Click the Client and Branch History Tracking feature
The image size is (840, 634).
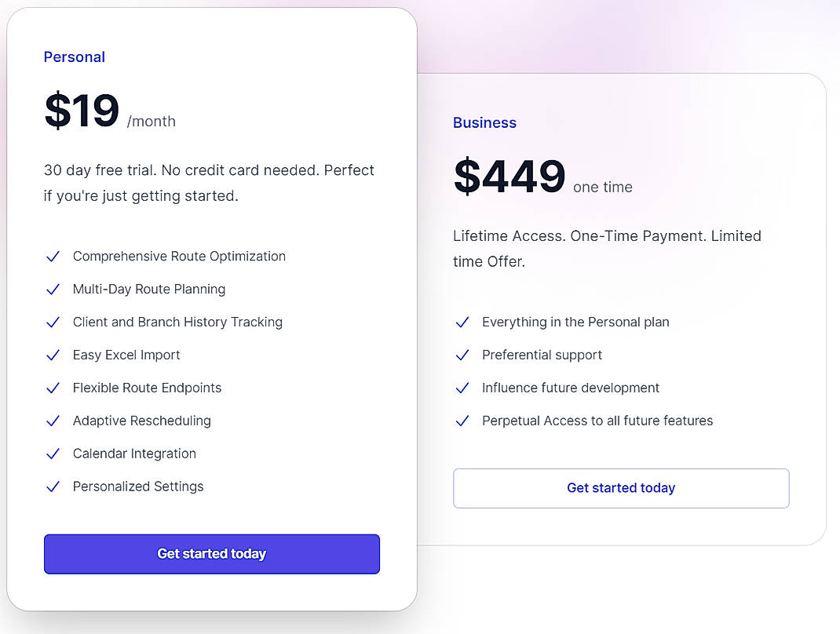177,322
